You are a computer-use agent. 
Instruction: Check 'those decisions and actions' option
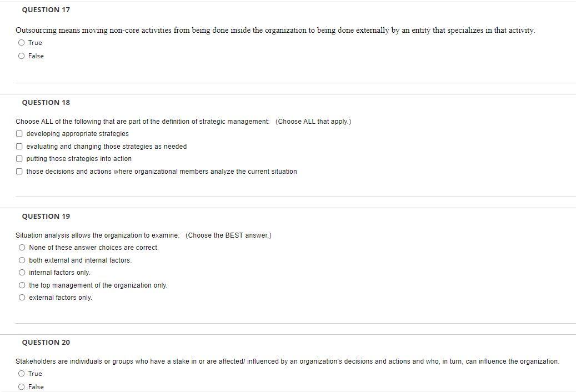click(19, 171)
